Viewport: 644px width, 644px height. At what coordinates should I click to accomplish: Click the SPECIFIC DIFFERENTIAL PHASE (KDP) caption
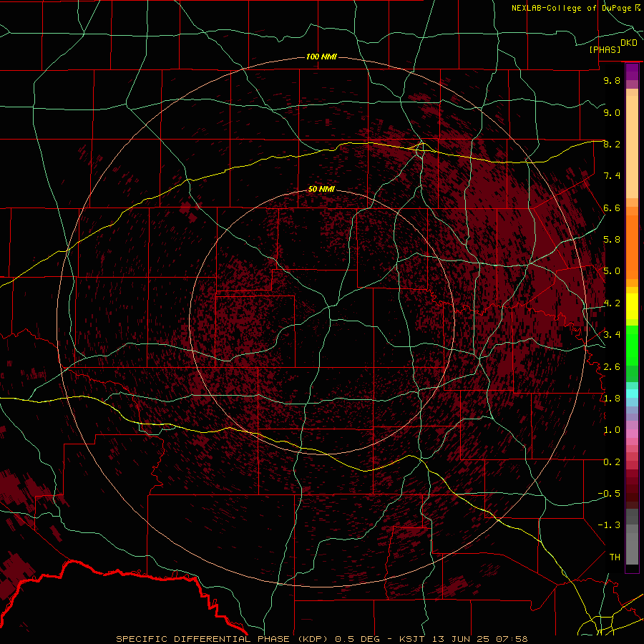tap(222, 639)
